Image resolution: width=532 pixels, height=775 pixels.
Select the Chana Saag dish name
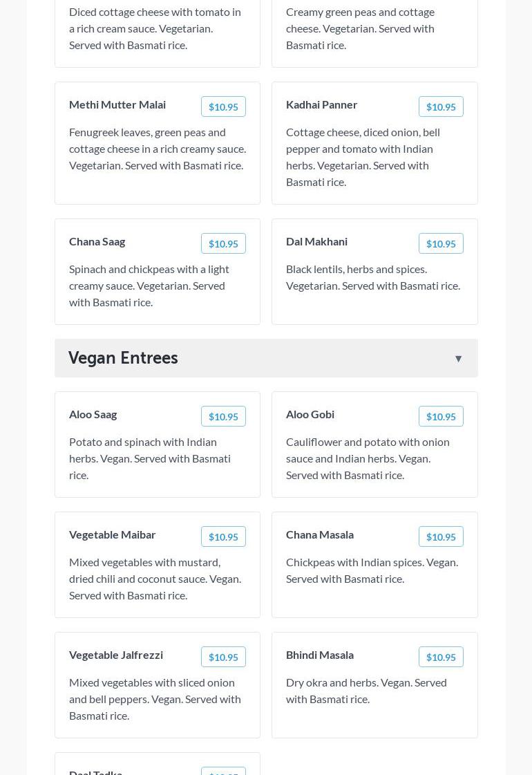[97, 241]
